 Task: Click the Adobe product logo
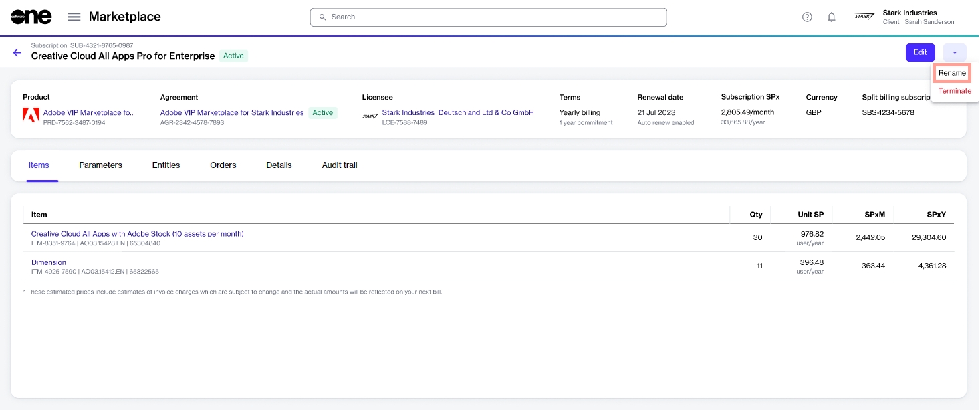(x=31, y=114)
